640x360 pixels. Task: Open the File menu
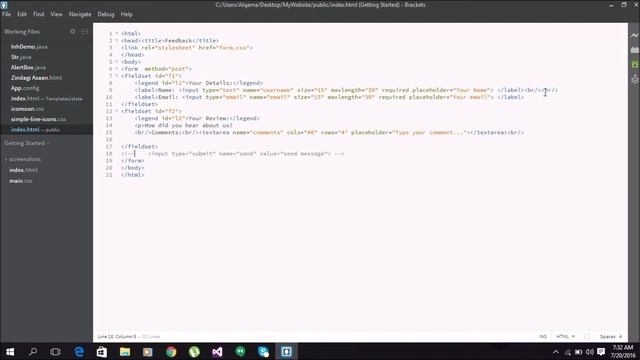pos(6,14)
